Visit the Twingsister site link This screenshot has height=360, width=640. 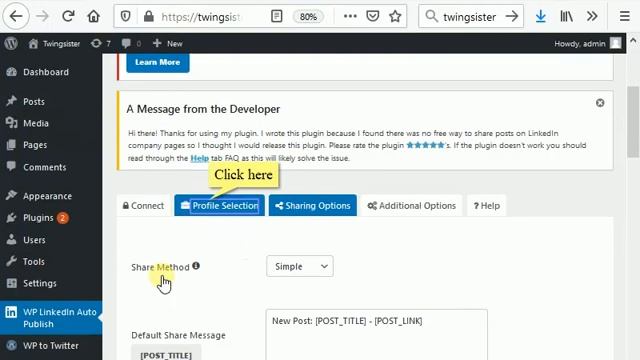tap(54, 43)
